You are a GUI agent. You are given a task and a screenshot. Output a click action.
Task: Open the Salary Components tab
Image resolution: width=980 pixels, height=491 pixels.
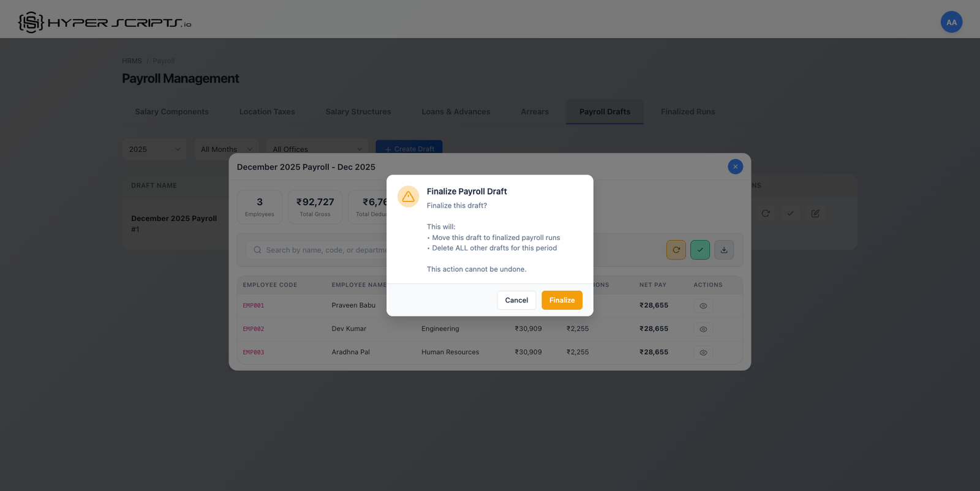click(x=171, y=111)
